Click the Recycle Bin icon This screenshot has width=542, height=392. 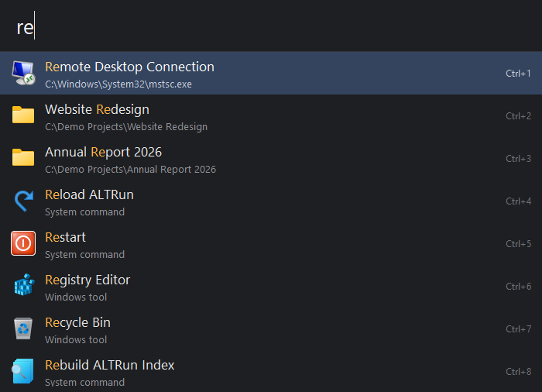click(23, 328)
